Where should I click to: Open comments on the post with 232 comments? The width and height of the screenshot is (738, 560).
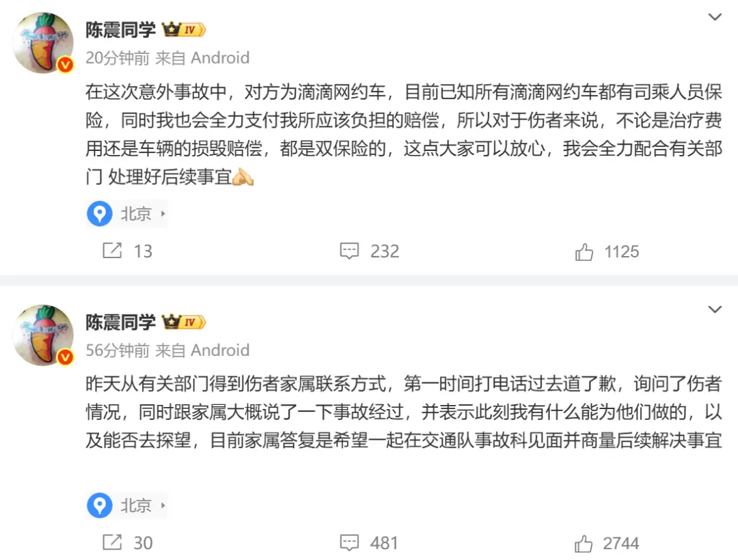pos(349,251)
